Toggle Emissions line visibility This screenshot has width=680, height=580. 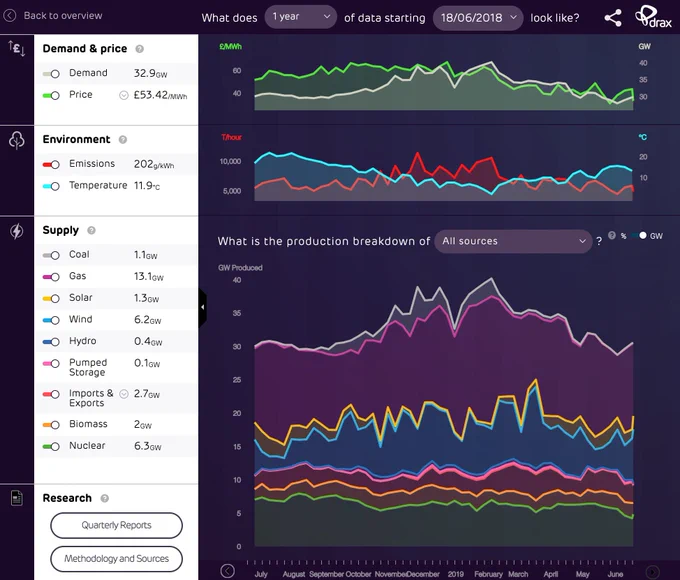51,164
